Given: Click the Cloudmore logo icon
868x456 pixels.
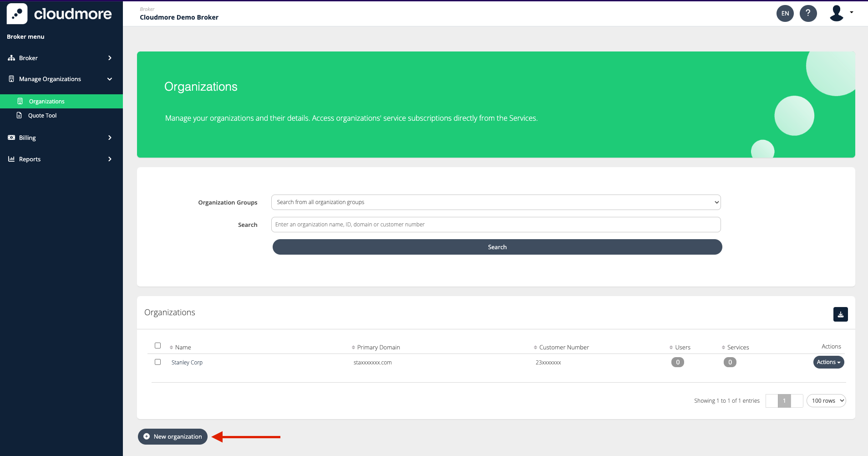Looking at the screenshot, I should point(17,14).
